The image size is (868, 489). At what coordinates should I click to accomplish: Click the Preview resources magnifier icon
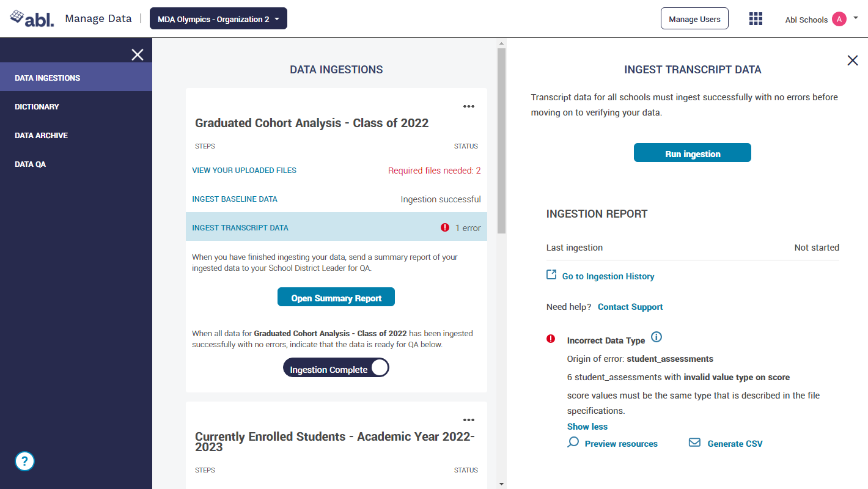573,443
